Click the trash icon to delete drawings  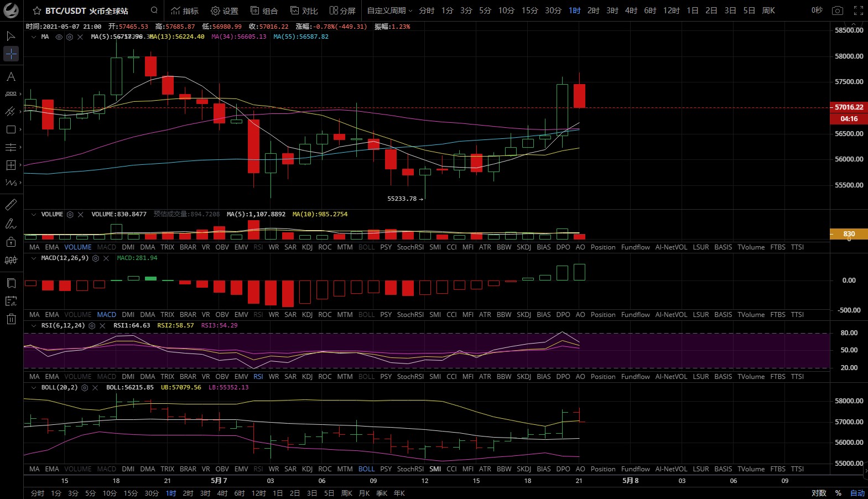[x=11, y=319]
